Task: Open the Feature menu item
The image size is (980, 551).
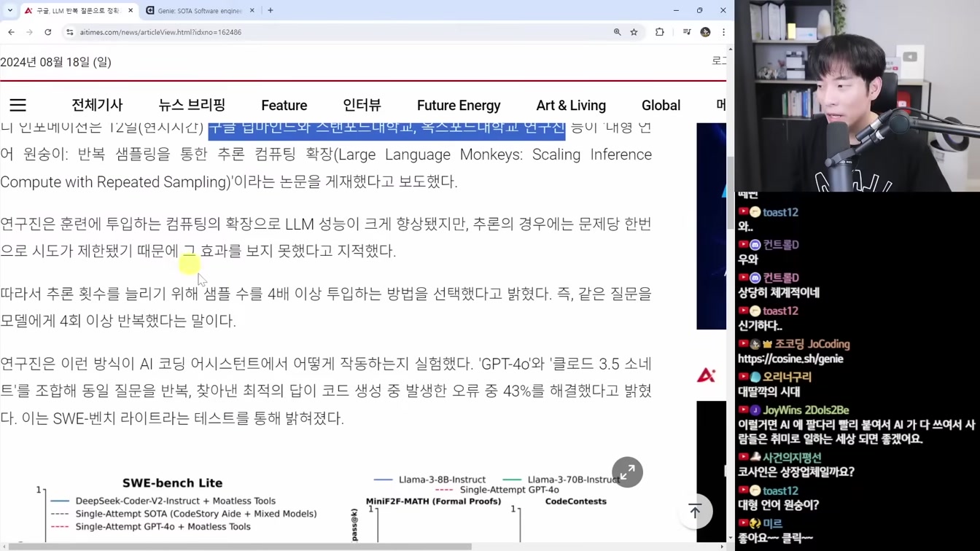Action: [x=284, y=106]
